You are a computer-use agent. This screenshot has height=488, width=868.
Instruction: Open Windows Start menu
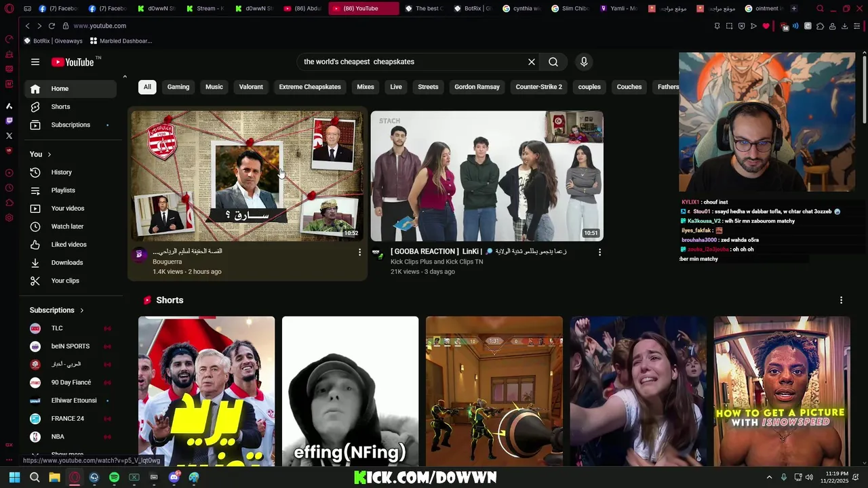click(14, 477)
